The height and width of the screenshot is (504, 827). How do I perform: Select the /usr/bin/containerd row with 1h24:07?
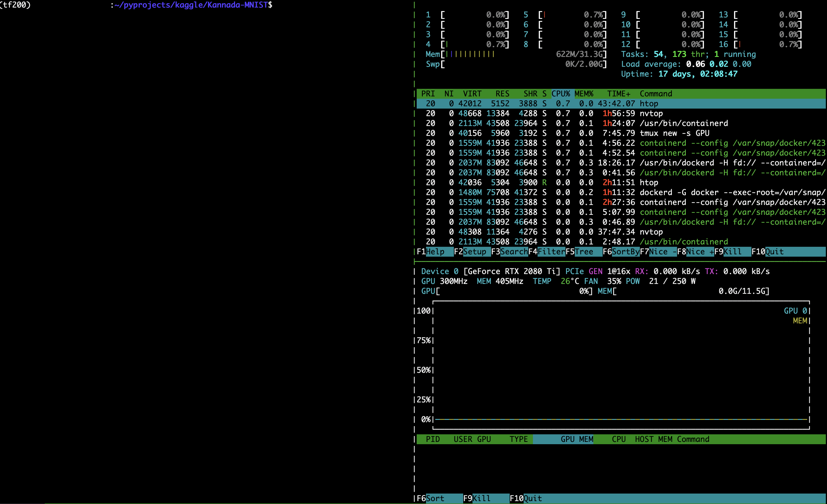(x=621, y=123)
